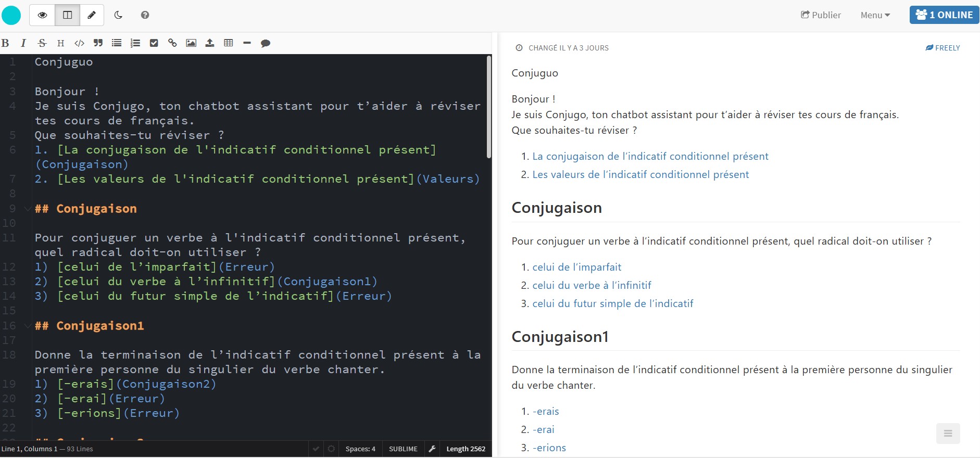Switch to edit-only mode pencil icon

[92, 15]
